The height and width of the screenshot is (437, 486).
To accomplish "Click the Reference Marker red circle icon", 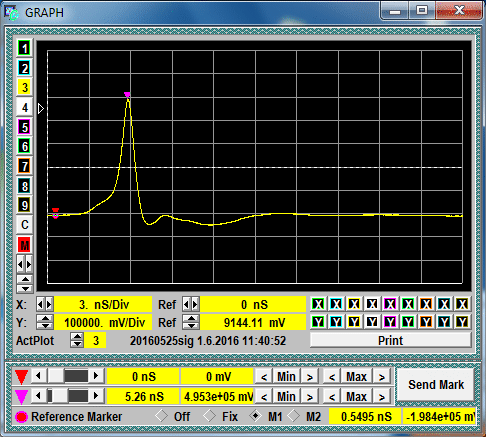I will [x=21, y=417].
